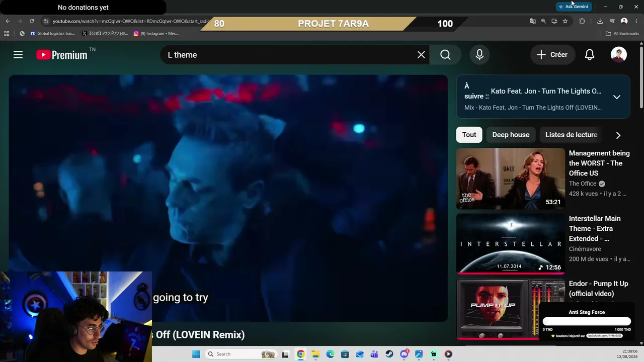Select the 'Deep house' filter chip

click(511, 135)
